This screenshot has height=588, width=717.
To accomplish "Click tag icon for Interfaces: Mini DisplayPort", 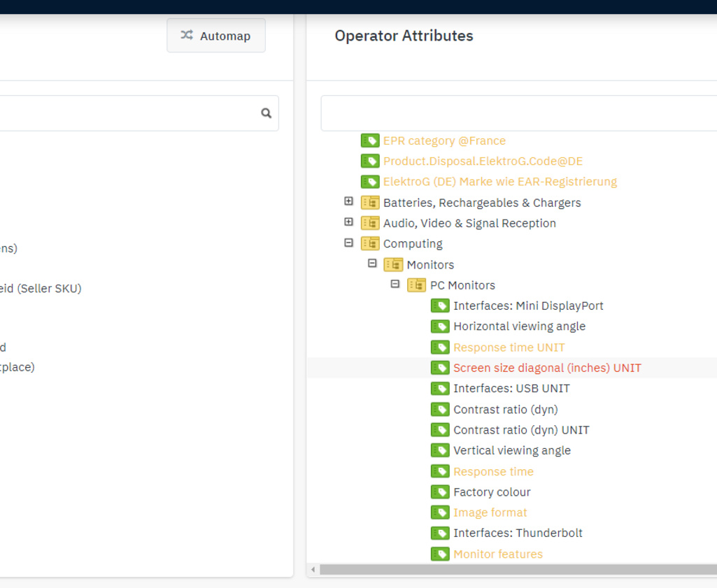I will coord(440,306).
